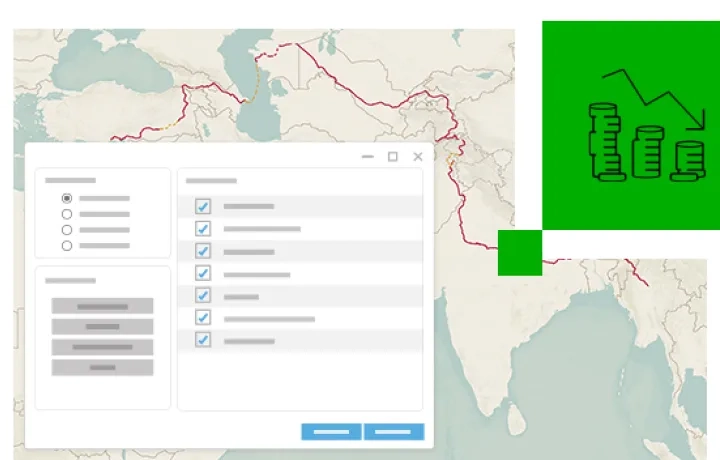Viewport: 720px width, 460px height.
Task: Disable the fifth checkbox with shortest label
Action: pyautogui.click(x=203, y=296)
